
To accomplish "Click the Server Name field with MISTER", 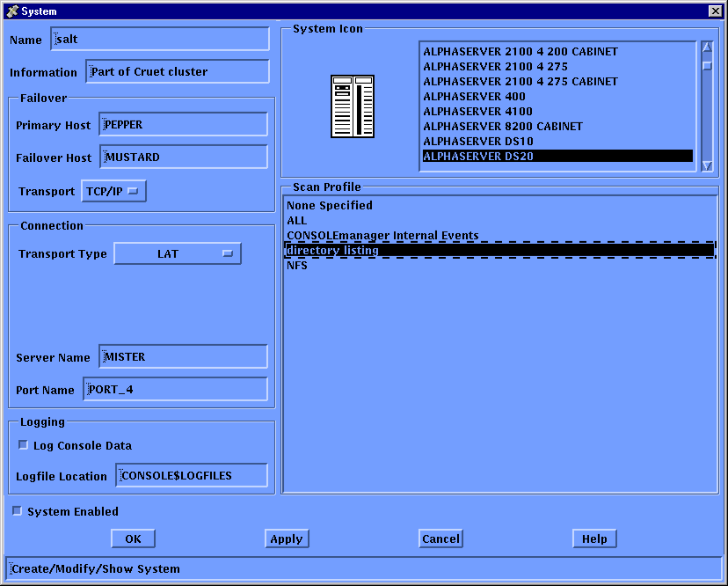I will point(184,356).
